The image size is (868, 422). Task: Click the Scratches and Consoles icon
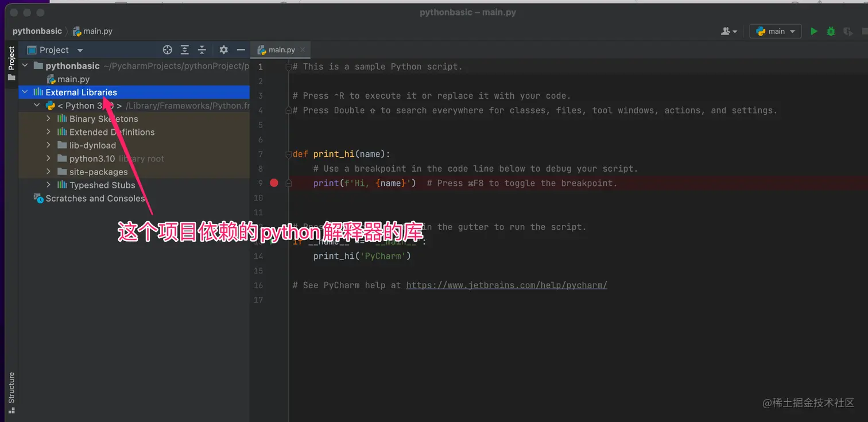point(38,198)
